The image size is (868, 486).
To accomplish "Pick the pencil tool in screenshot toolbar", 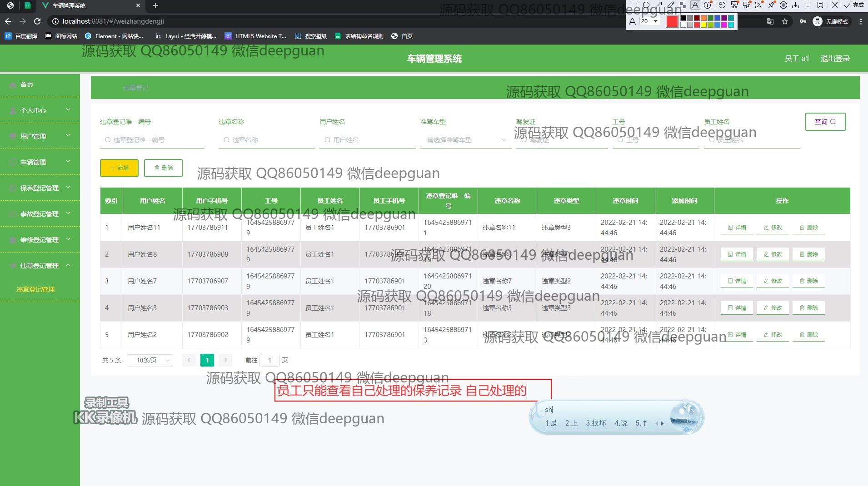I will [671, 5].
